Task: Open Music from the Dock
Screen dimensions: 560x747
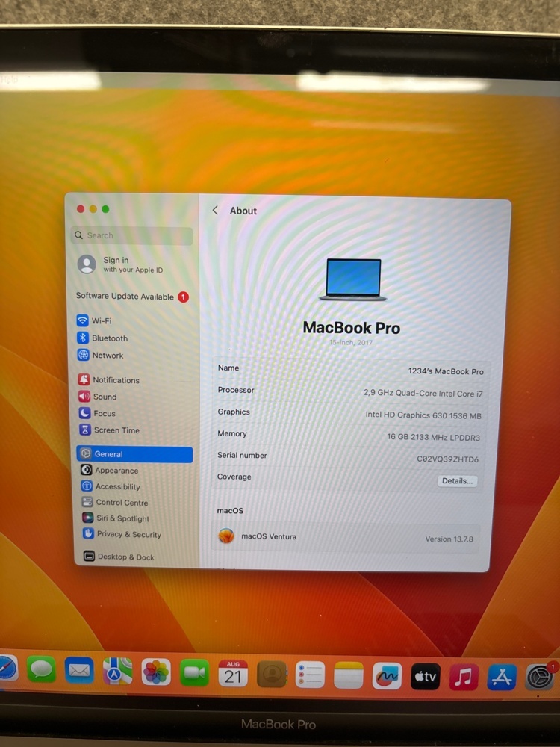Action: coord(464,677)
